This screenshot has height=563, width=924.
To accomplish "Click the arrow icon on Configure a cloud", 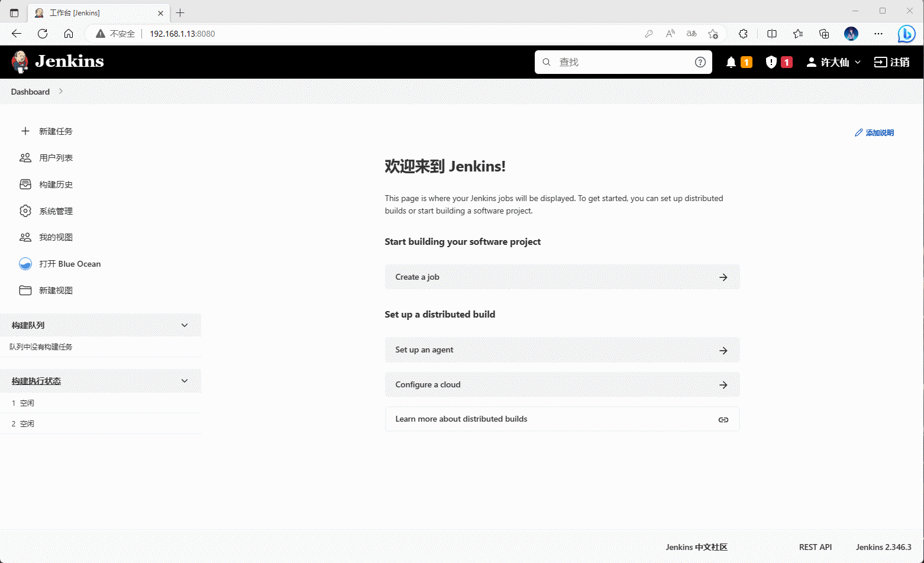I will (x=723, y=385).
